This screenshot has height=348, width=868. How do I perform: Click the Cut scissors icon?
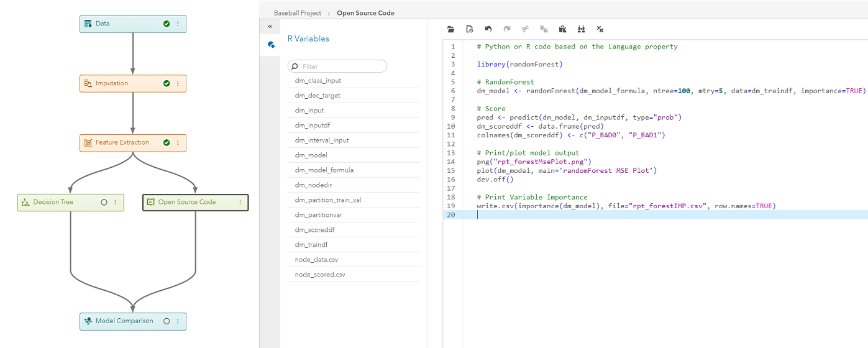tap(525, 29)
